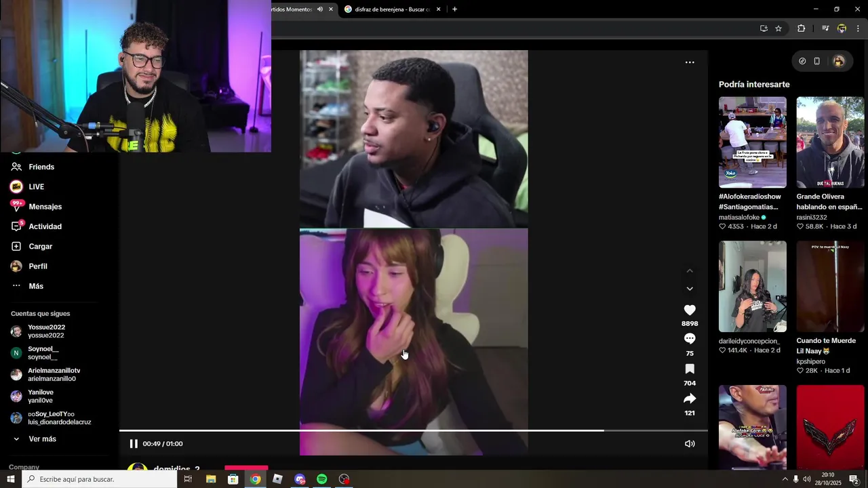Open Perfil in the sidebar

38,266
